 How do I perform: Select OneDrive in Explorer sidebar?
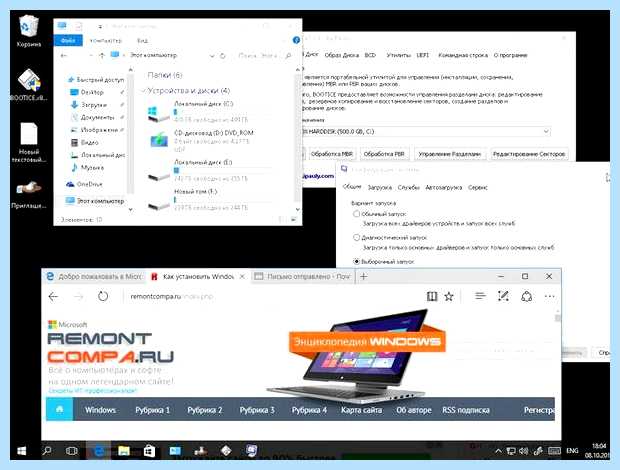click(85, 184)
